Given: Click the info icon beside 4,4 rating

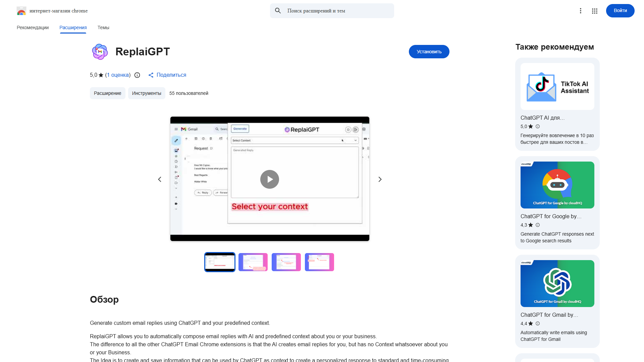Looking at the screenshot, I should pos(538,323).
